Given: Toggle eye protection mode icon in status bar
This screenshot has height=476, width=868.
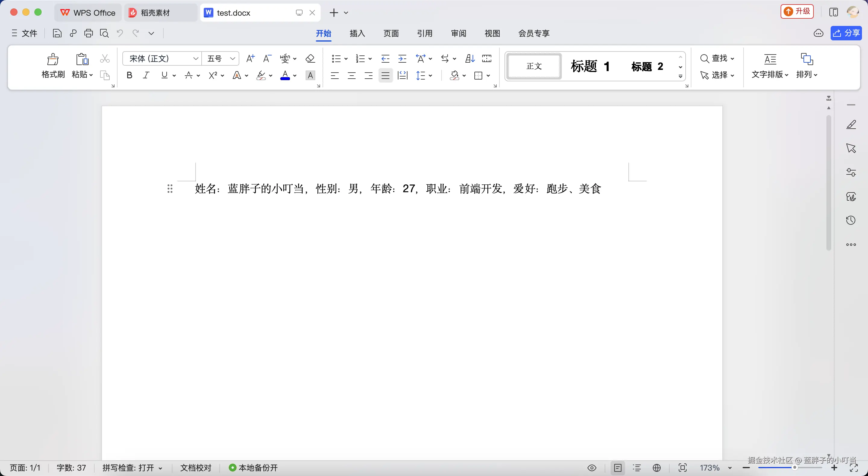Looking at the screenshot, I should (x=592, y=468).
